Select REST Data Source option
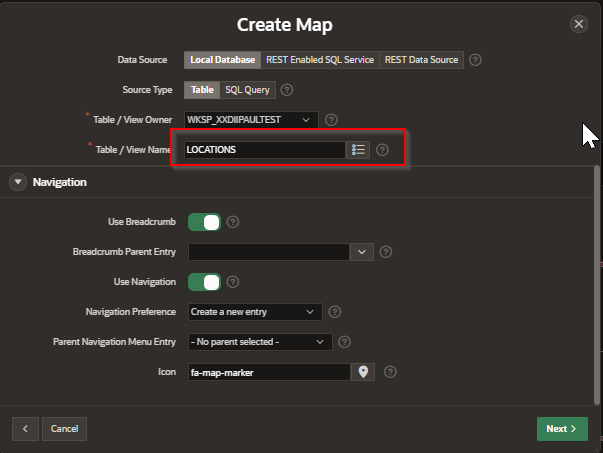 click(421, 60)
